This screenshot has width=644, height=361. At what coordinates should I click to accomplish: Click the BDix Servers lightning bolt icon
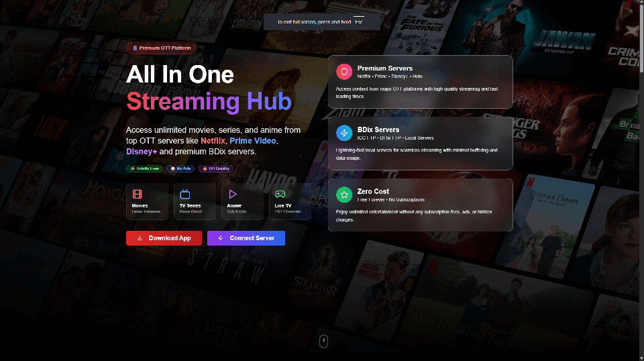[344, 133]
